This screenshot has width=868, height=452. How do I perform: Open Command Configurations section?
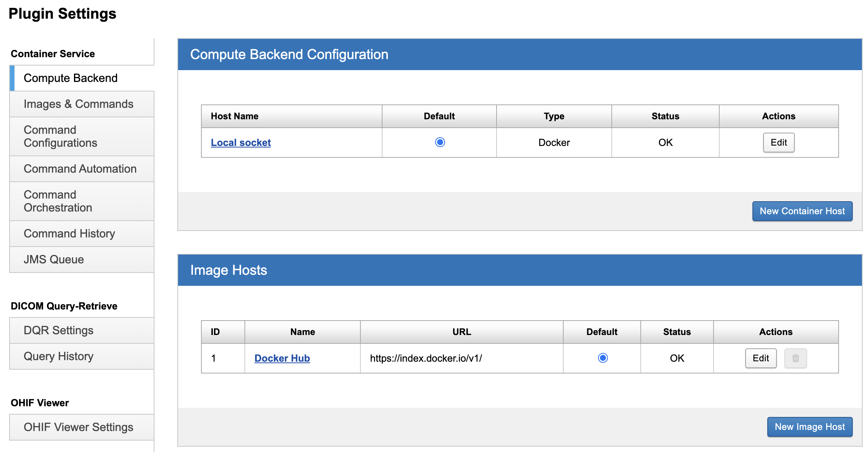[60, 136]
